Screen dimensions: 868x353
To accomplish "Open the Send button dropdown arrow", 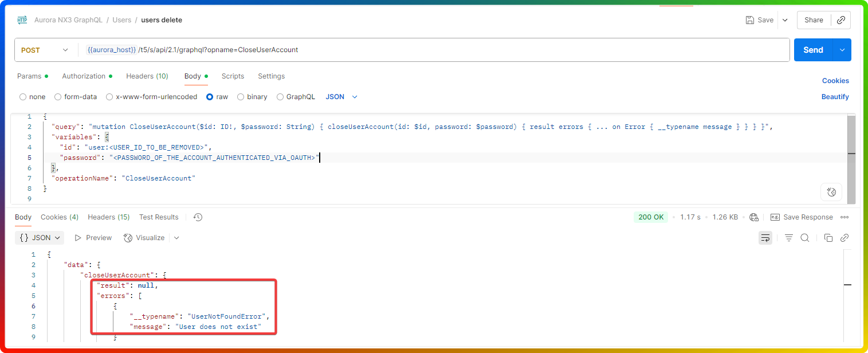I will click(842, 50).
